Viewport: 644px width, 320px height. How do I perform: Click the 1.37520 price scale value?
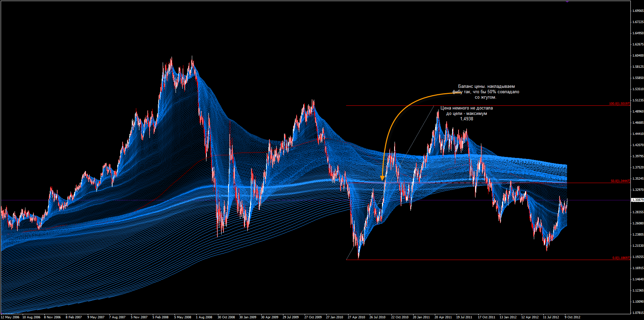(638, 167)
